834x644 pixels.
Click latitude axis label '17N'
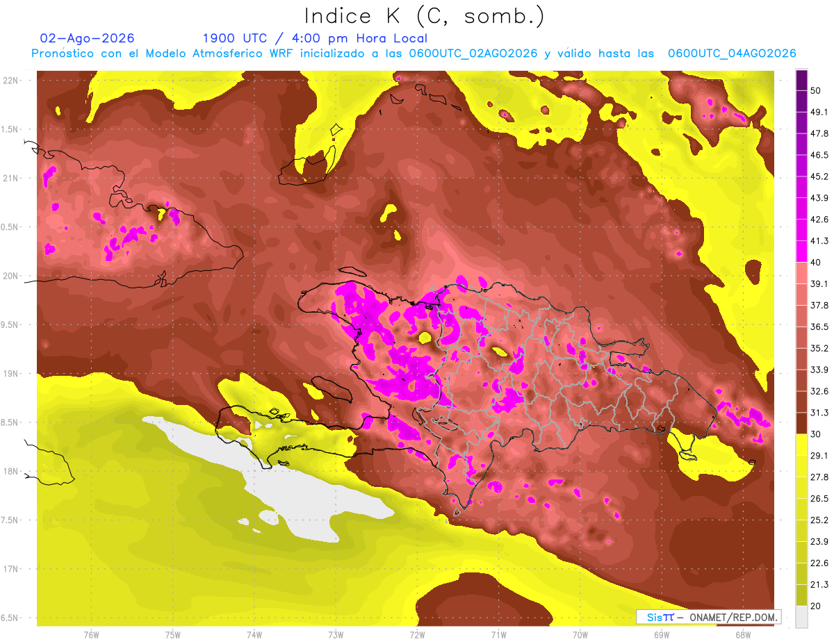pyautogui.click(x=10, y=569)
